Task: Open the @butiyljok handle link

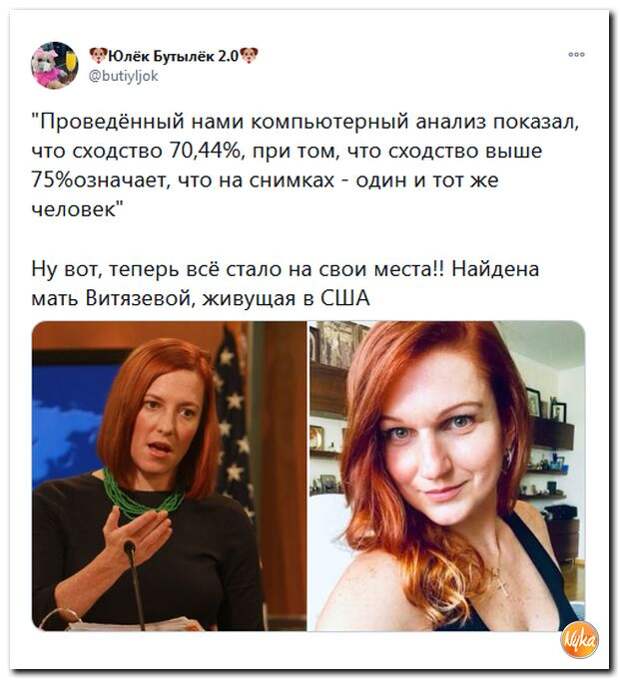Action: click(x=124, y=76)
